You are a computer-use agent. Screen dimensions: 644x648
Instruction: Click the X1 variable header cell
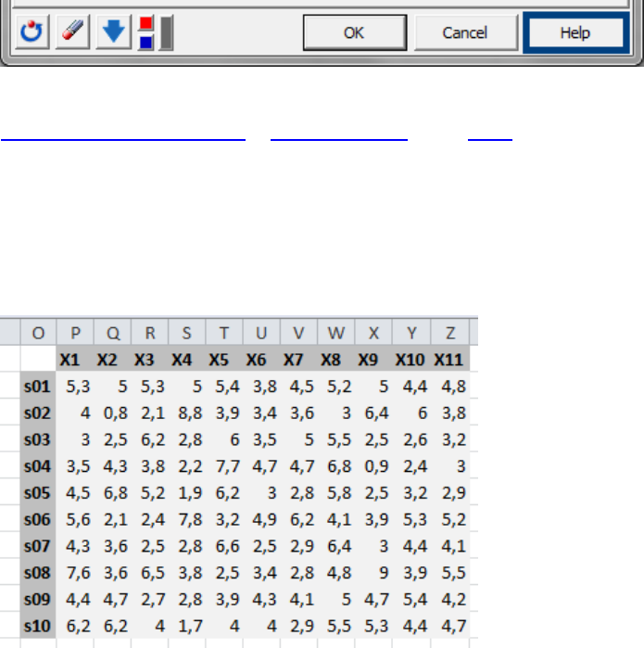[75, 360]
